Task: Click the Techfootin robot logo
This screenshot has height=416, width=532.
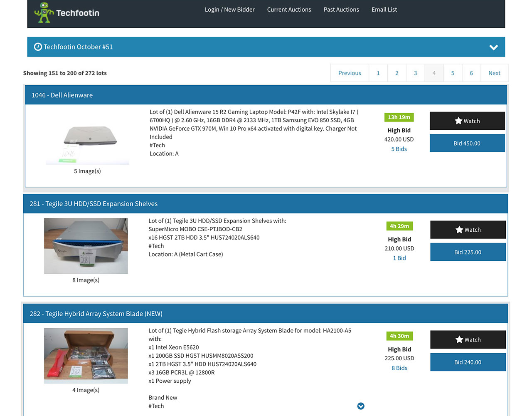Action: [66, 12]
